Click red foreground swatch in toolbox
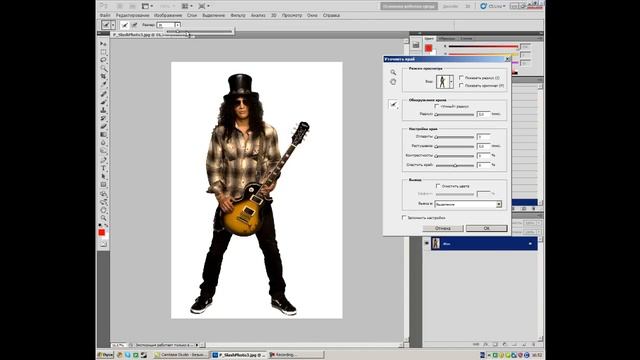Image resolution: width=640 pixels, height=360 pixels. click(x=102, y=233)
